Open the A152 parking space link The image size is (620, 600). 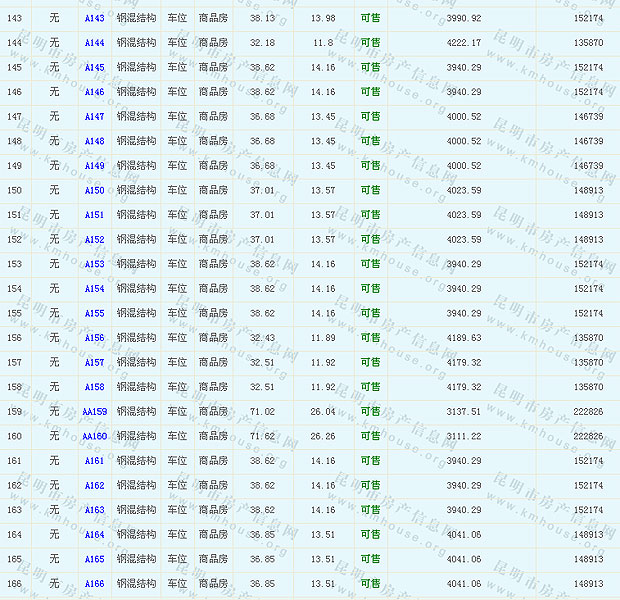(94, 240)
